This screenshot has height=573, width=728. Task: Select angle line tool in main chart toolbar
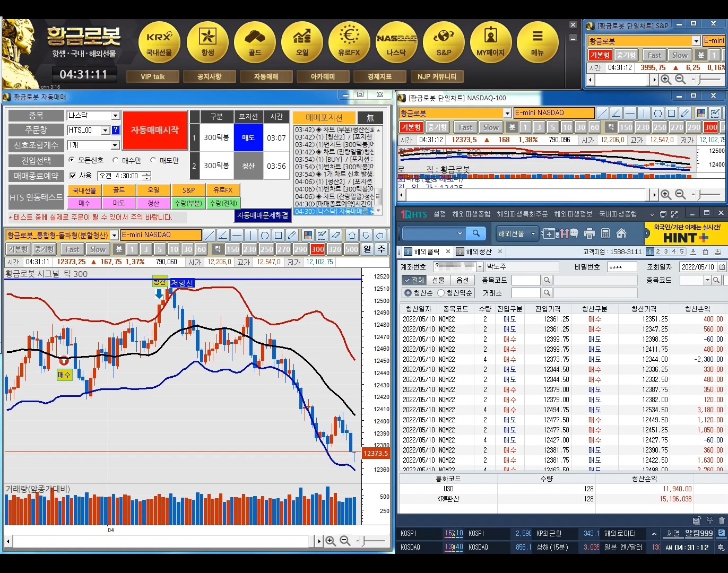[223, 235]
